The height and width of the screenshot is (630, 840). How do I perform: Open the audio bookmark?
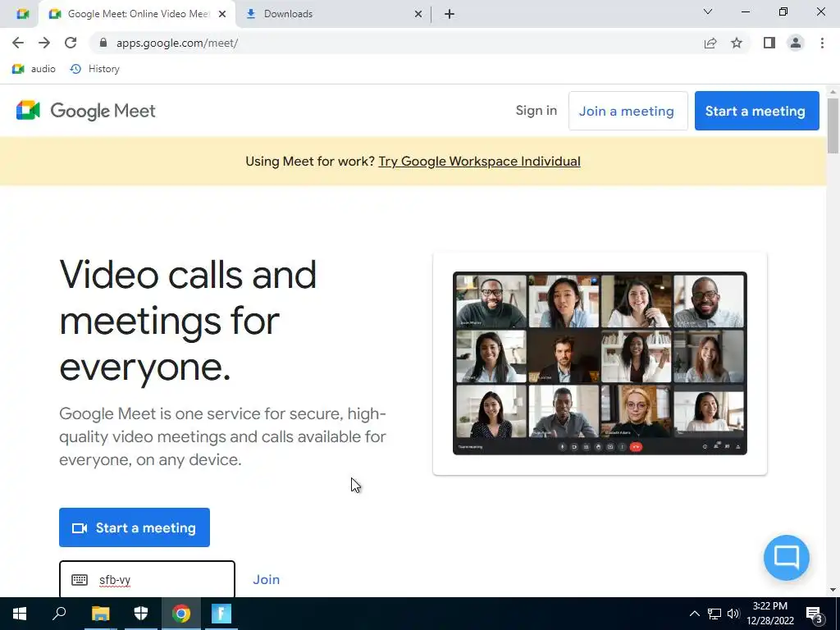point(34,69)
